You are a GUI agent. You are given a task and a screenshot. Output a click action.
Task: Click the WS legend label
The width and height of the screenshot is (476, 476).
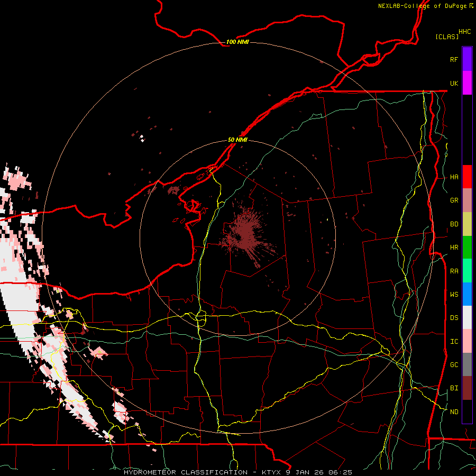coord(454,295)
